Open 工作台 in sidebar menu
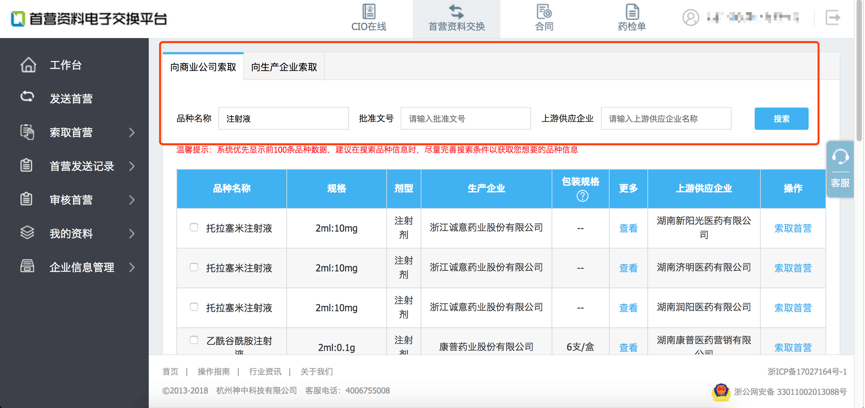Viewport: 865px width, 408px height. tap(66, 65)
